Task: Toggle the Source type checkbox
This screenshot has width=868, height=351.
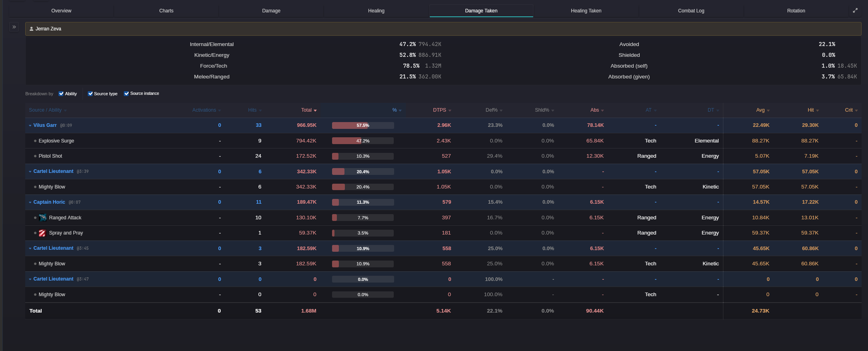Action: pos(91,94)
